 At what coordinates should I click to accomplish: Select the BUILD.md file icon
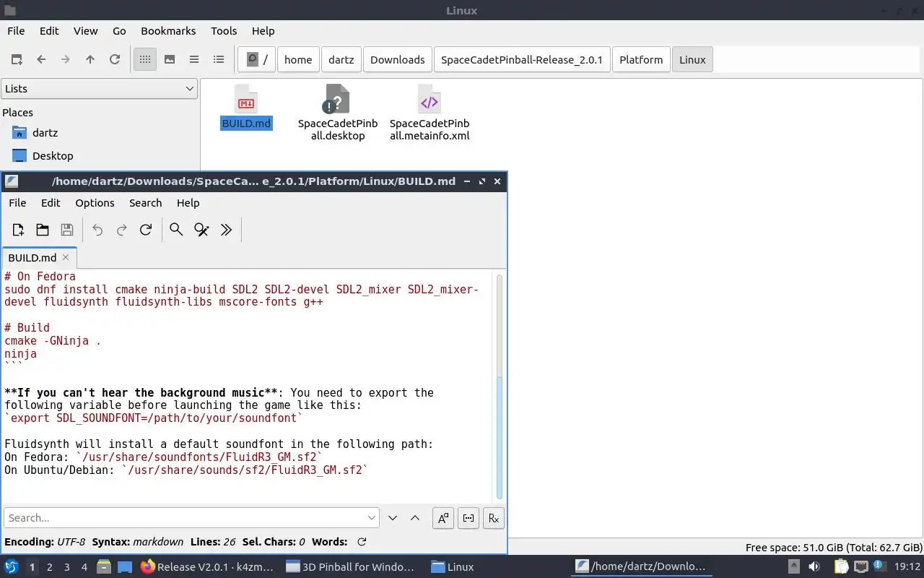(246, 107)
